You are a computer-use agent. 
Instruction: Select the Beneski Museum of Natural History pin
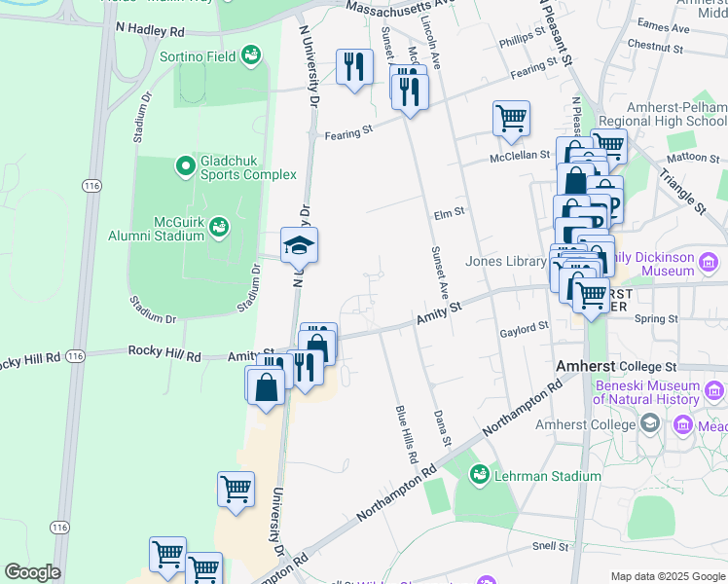click(714, 391)
